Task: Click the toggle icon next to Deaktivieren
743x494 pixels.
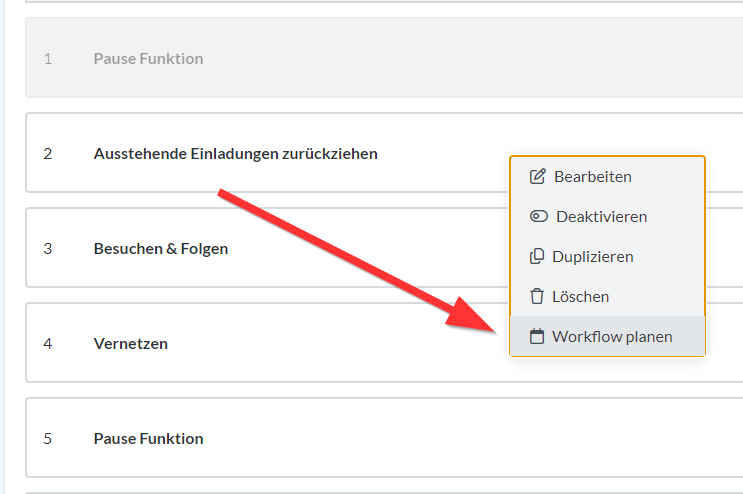Action: pos(538,217)
